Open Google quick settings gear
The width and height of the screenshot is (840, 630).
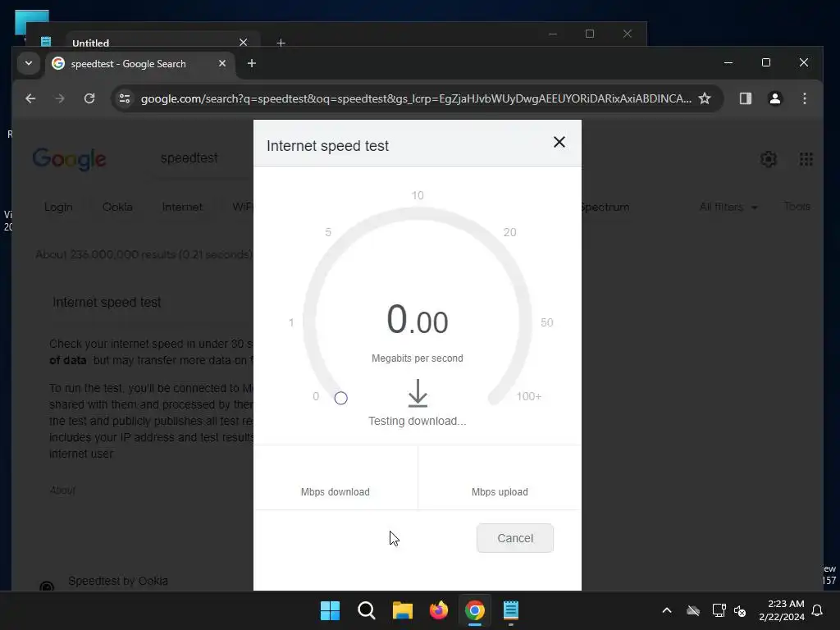click(x=768, y=158)
